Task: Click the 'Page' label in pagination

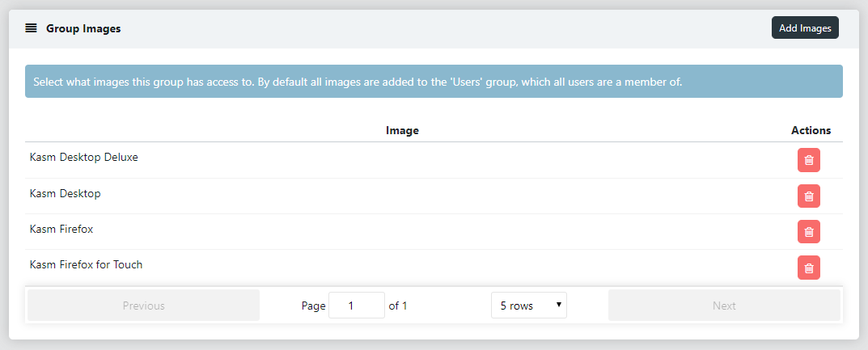Action: point(313,306)
